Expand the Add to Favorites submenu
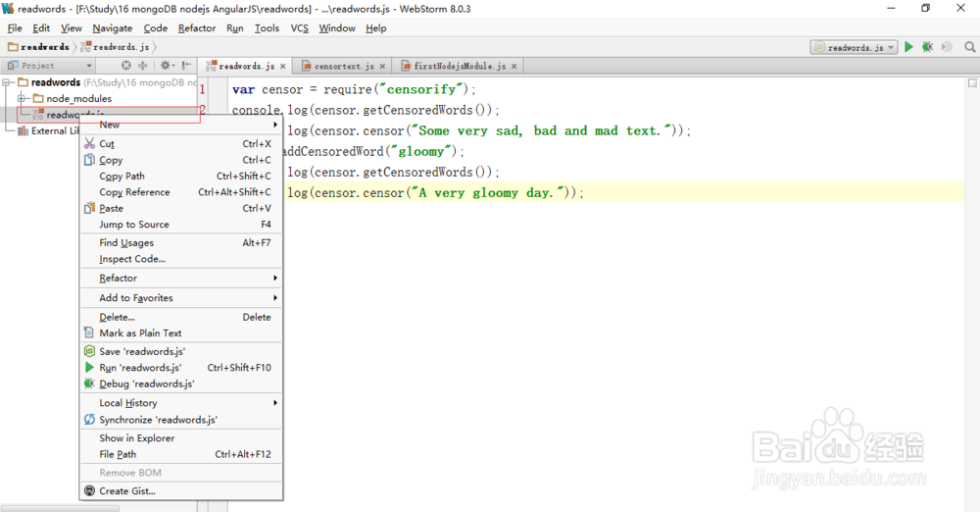 [x=181, y=298]
